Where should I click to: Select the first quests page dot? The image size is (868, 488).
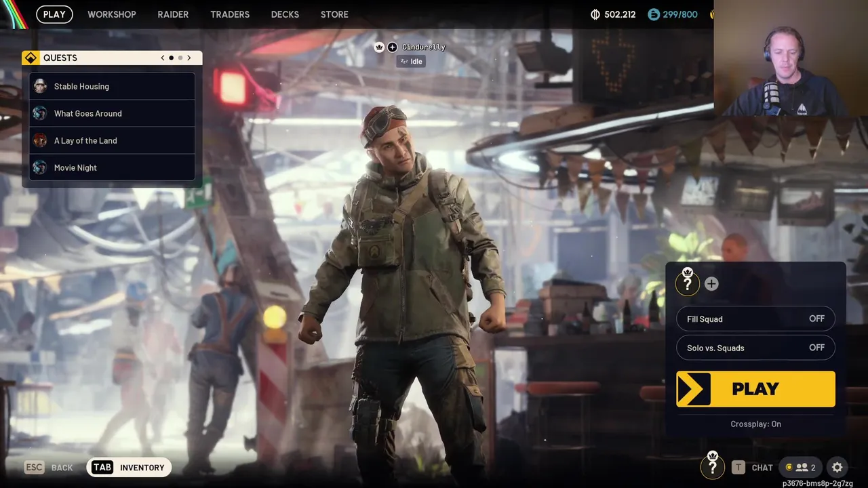[172, 58]
